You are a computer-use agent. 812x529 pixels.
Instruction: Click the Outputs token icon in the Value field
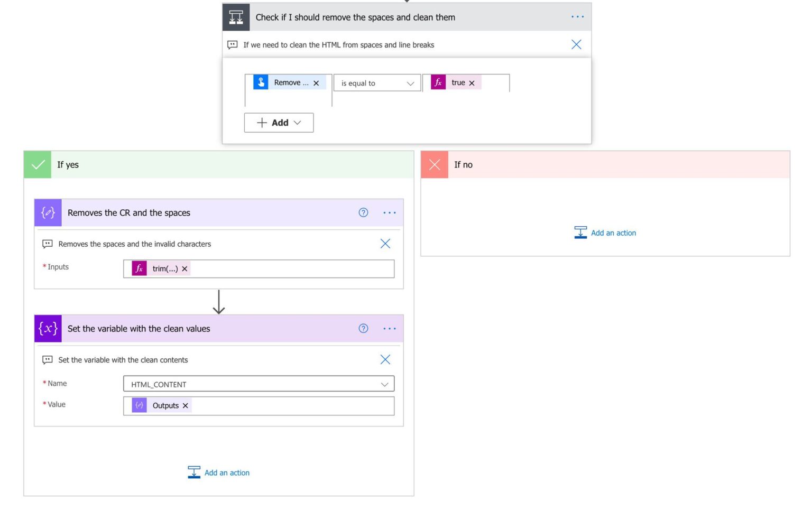tap(139, 405)
